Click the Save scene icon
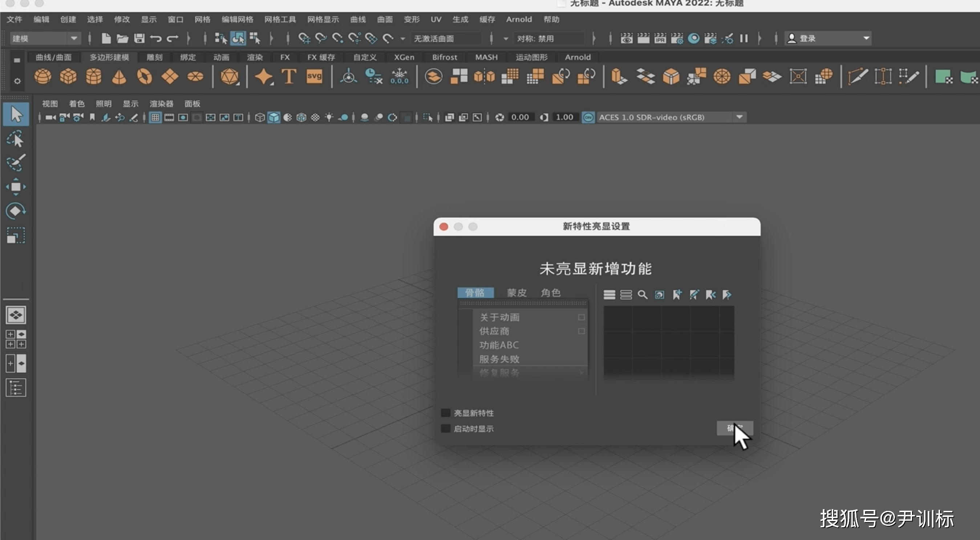 pyautogui.click(x=139, y=39)
